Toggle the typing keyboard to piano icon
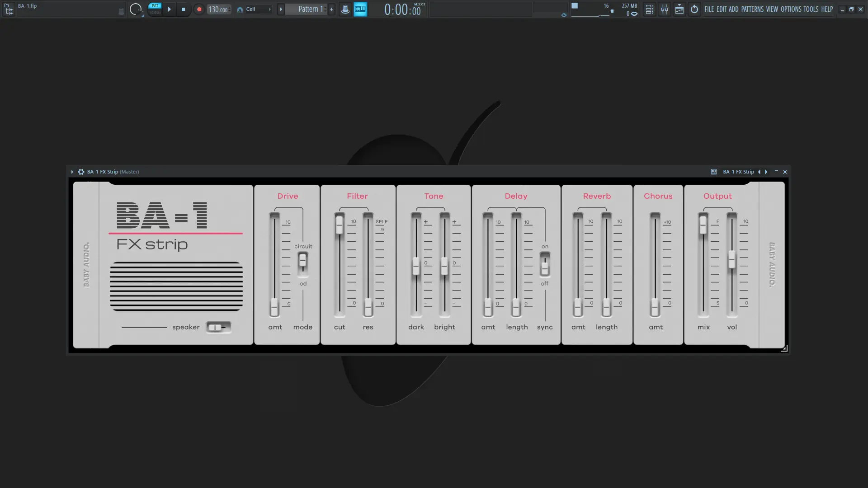 point(360,9)
